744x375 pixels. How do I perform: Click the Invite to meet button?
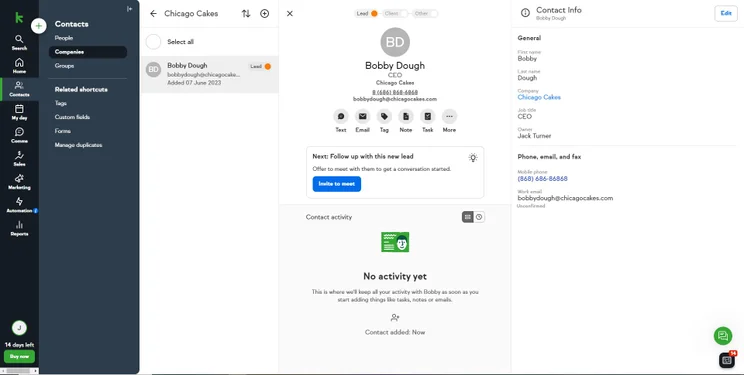point(337,184)
